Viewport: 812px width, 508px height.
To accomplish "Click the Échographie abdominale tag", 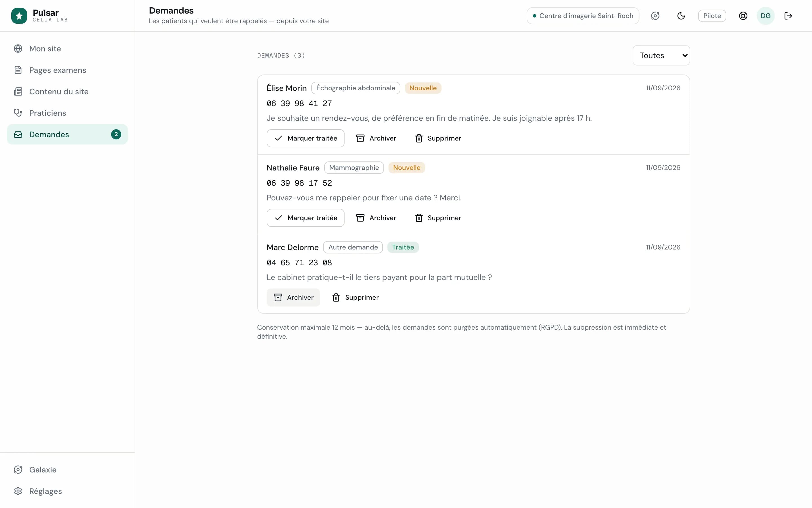I will (356, 88).
